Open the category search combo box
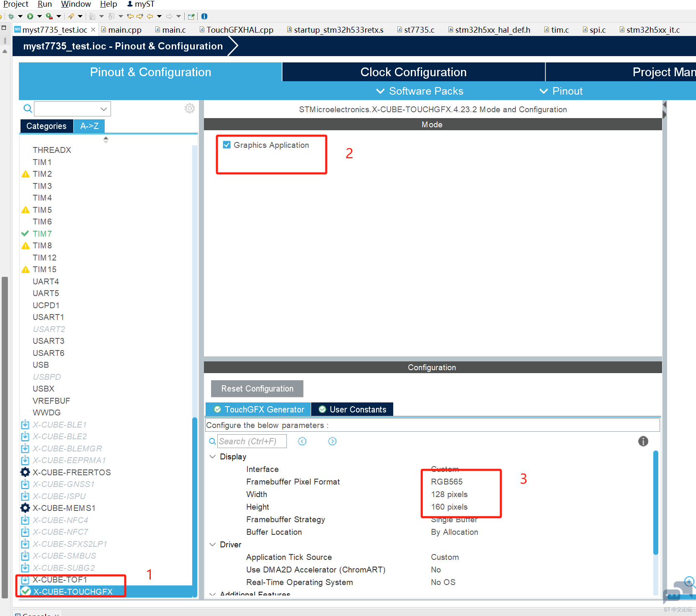This screenshot has width=696, height=616. [x=72, y=109]
